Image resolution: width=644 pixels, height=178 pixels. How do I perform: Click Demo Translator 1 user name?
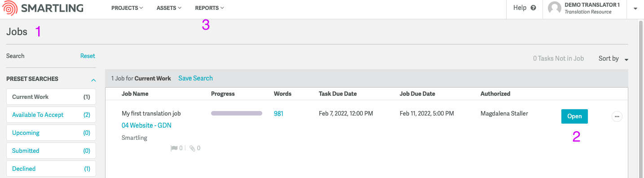click(x=592, y=5)
